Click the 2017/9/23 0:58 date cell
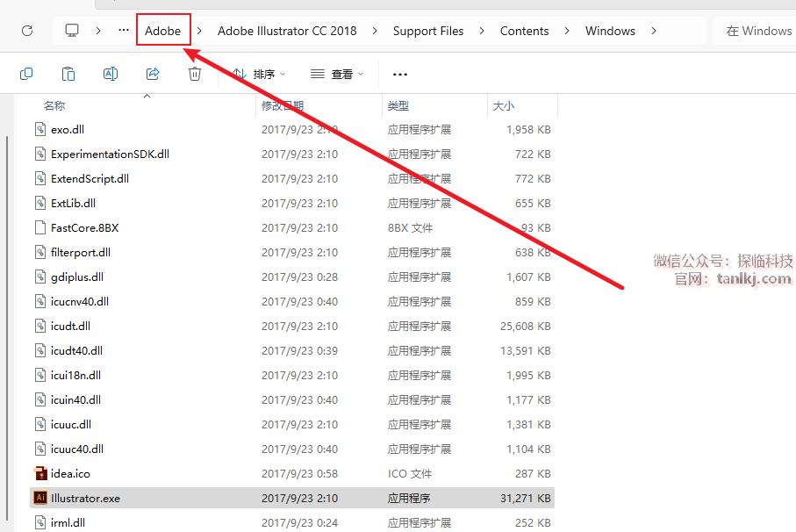Viewport: 796px width, 532px height. (299, 474)
